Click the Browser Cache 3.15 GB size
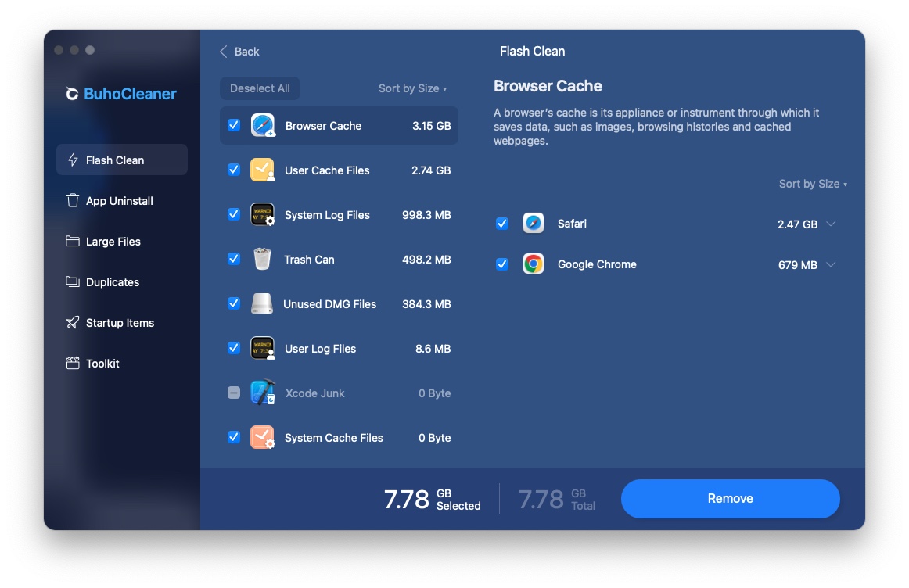909x588 pixels. click(431, 126)
